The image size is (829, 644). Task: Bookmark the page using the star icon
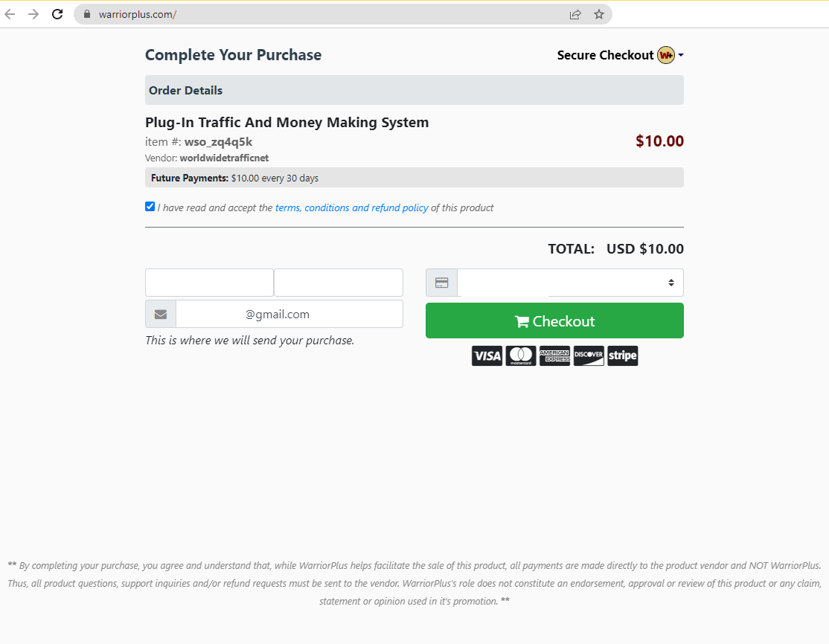click(599, 13)
